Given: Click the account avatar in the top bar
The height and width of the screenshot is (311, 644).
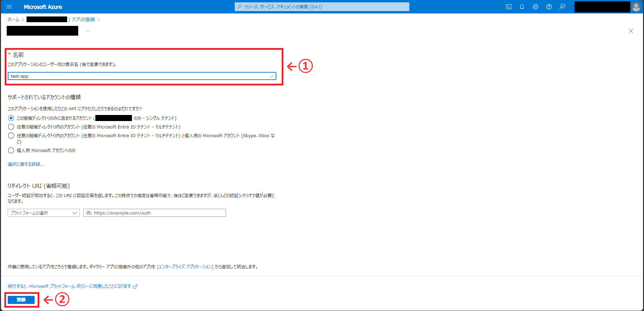Looking at the screenshot, I should click(x=636, y=7).
